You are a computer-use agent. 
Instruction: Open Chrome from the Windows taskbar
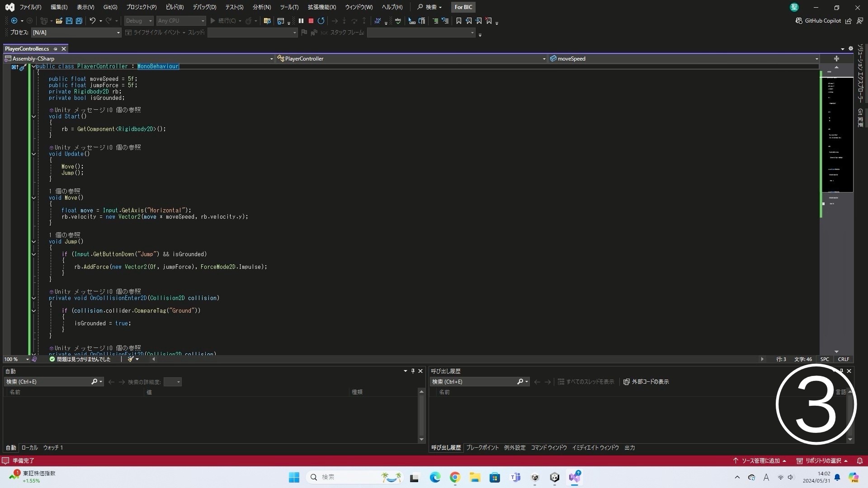click(455, 478)
